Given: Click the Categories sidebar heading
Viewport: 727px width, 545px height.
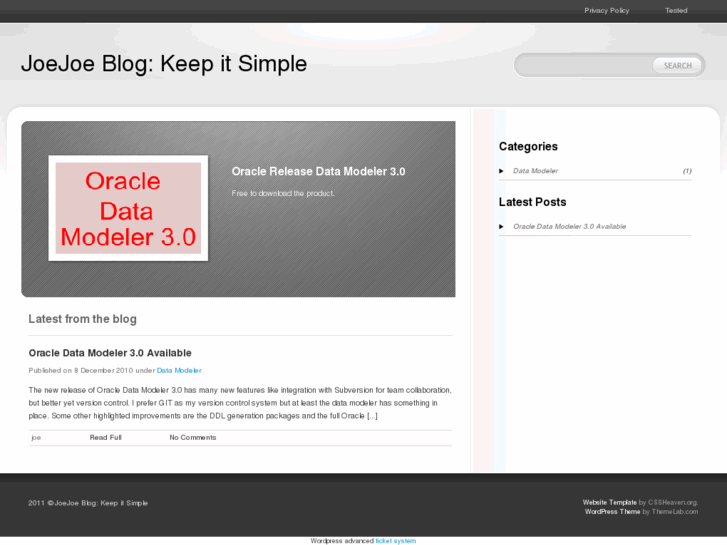Looking at the screenshot, I should pos(528,147).
